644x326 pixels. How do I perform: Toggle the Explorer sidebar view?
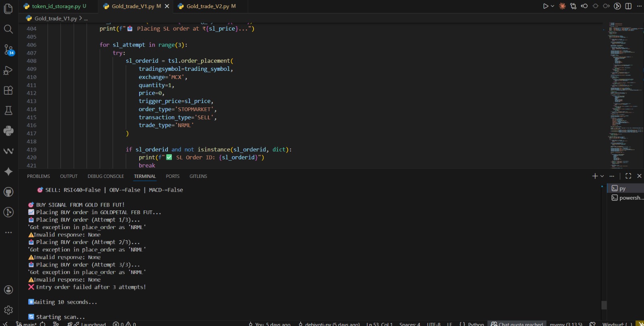pyautogui.click(x=8, y=8)
